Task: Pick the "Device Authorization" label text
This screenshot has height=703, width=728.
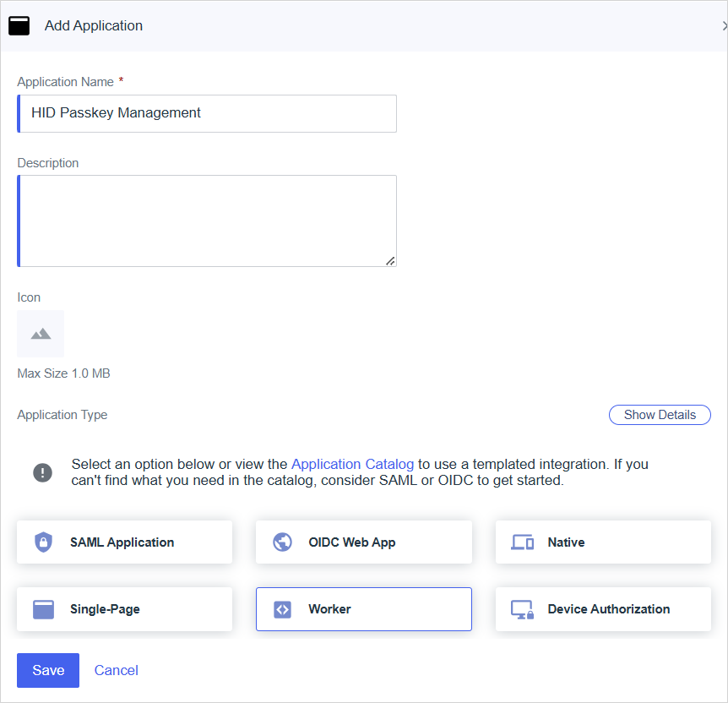Action: (x=608, y=609)
